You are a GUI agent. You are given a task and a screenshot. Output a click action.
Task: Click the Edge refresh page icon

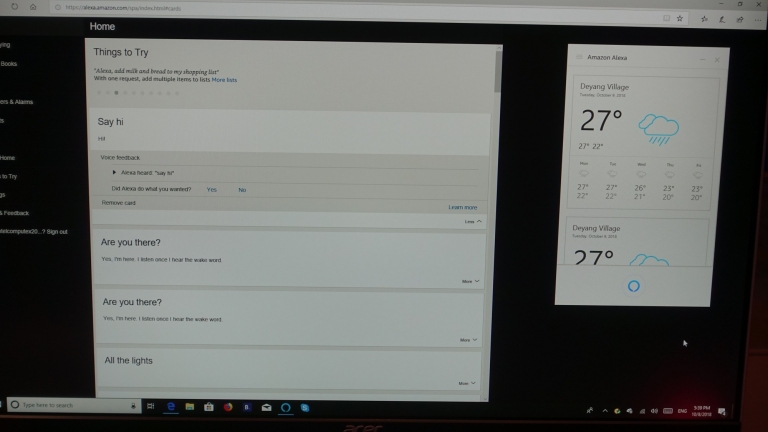pyautogui.click(x=15, y=7)
